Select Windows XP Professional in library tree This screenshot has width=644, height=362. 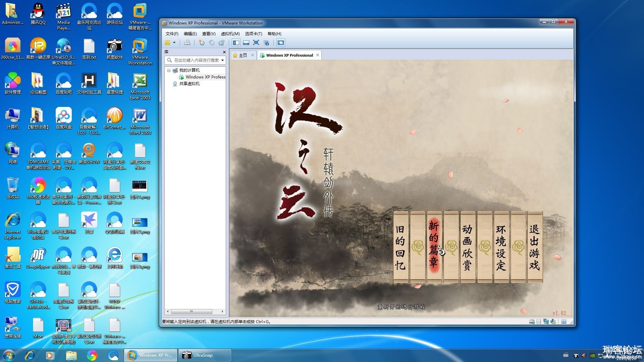(x=205, y=77)
